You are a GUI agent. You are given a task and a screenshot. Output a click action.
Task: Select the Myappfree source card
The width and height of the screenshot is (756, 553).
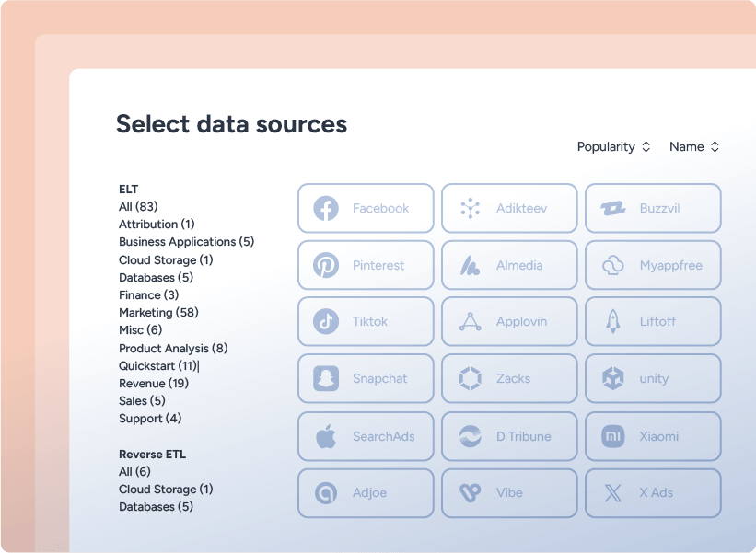pos(653,265)
